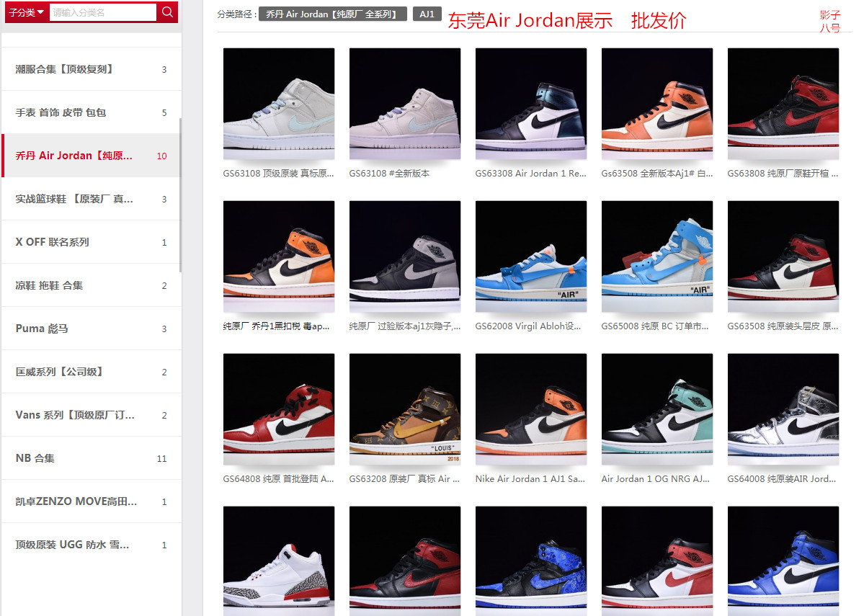
Task: Open the 子分类 dropdown
Action: click(x=27, y=12)
